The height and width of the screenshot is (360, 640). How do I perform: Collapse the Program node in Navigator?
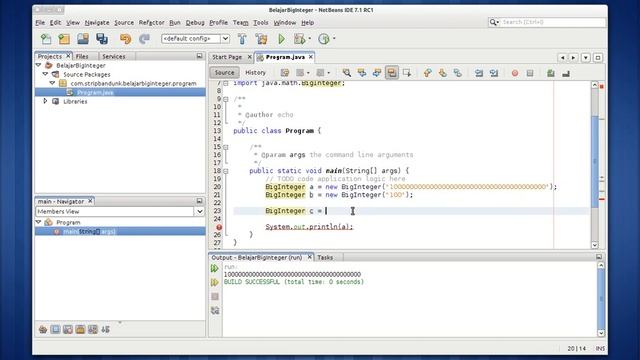pyautogui.click(x=39, y=222)
